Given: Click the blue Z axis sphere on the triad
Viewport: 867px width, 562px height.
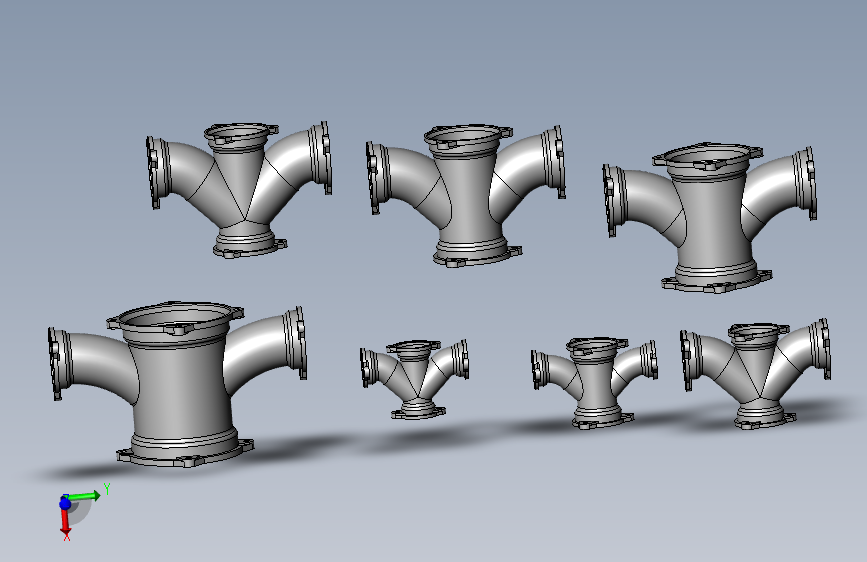Looking at the screenshot, I should [65, 503].
